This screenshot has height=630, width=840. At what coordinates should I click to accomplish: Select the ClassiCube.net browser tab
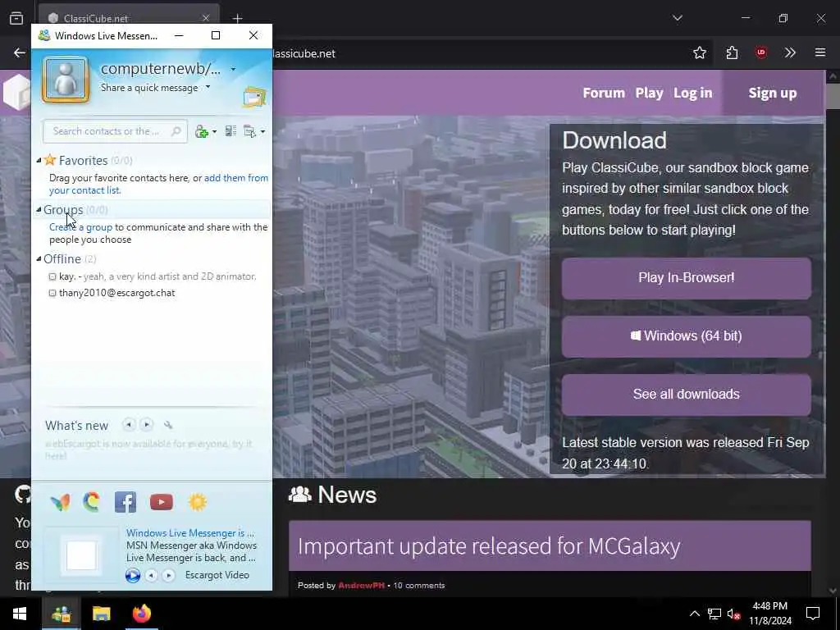coord(129,18)
